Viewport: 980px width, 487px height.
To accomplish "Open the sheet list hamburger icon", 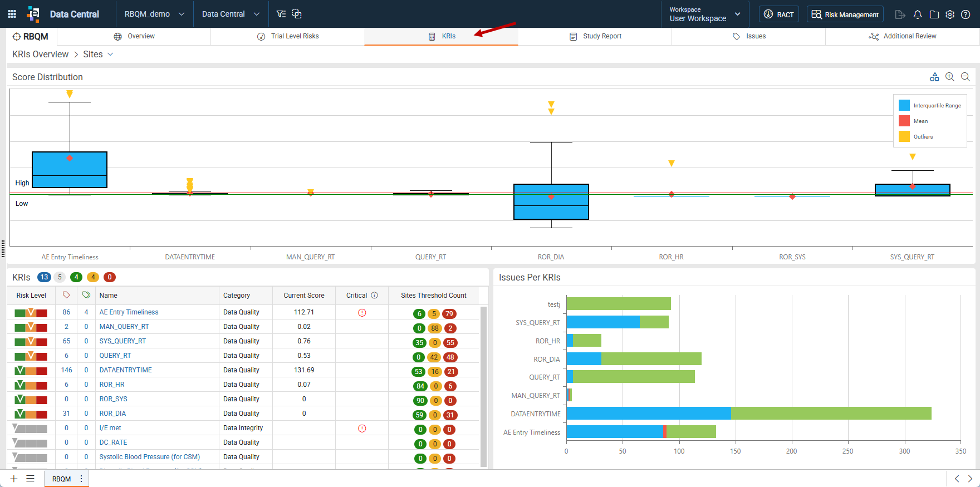I will [31, 479].
